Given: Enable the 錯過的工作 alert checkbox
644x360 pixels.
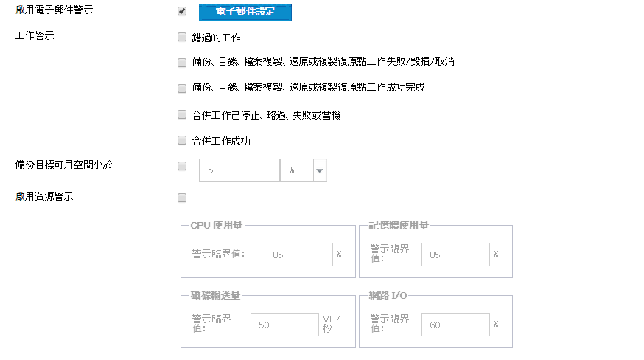Looking at the screenshot, I should [182, 37].
